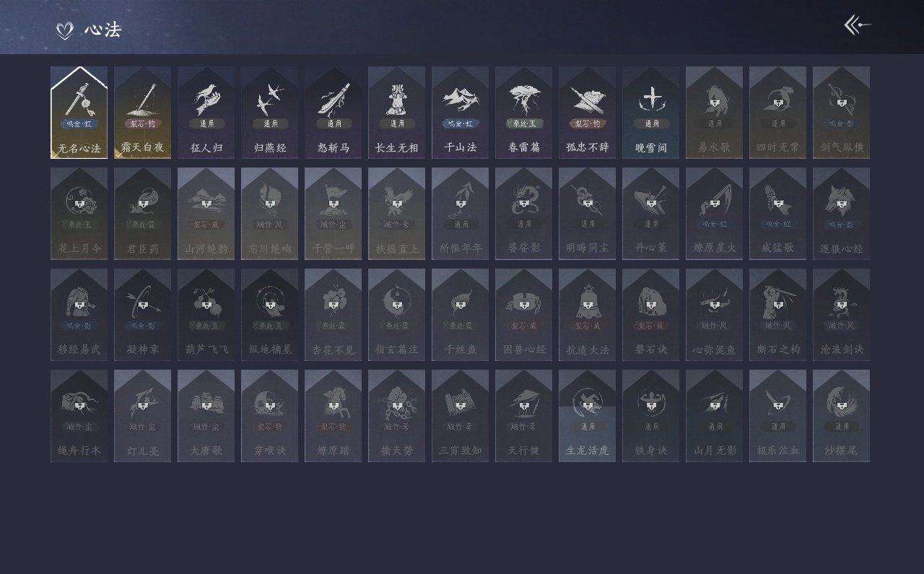Select the locked 杏花不见 card

(x=333, y=315)
